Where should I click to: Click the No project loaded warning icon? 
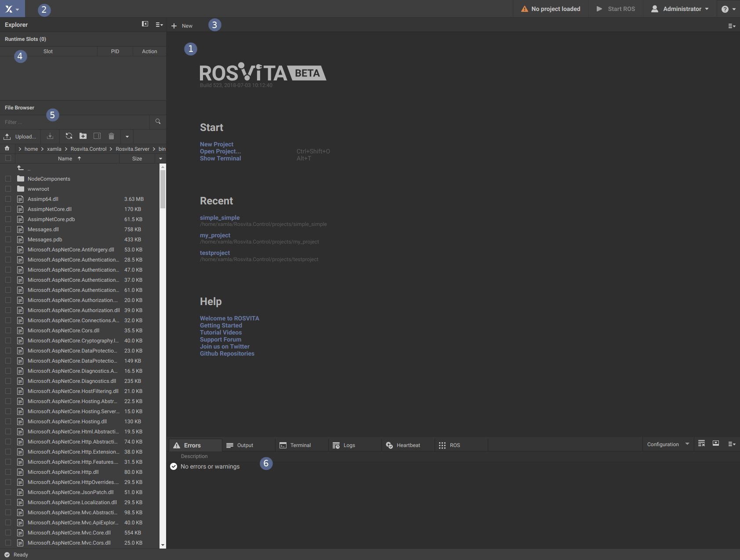[524, 9]
